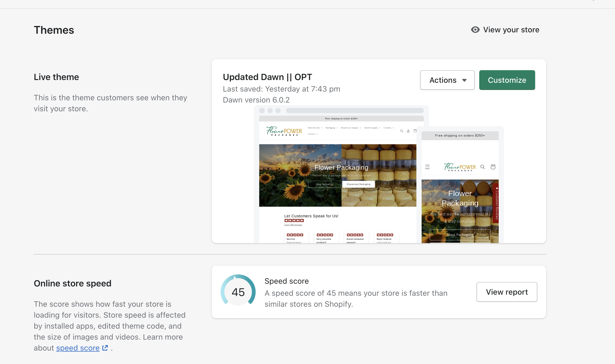Image resolution: width=615 pixels, height=364 pixels.
Task: Open the hamburger menu in mobile preview
Action: (x=427, y=167)
